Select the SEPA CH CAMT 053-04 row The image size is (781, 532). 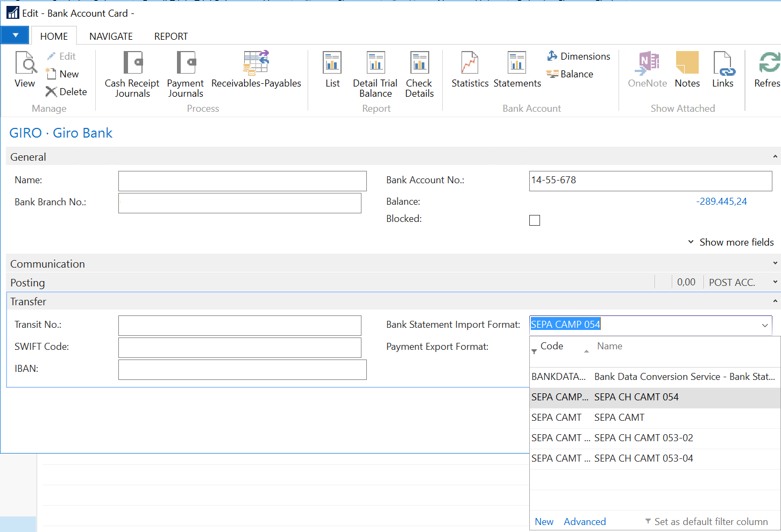click(x=655, y=458)
